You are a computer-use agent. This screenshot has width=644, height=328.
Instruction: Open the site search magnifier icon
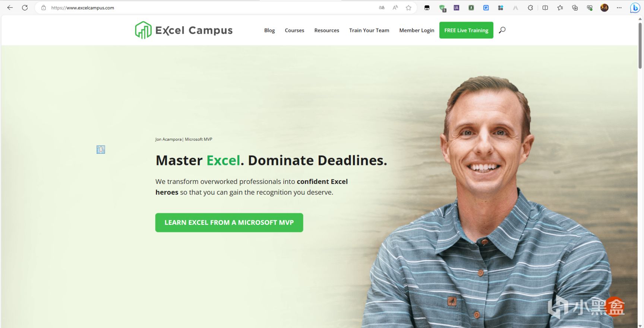(x=502, y=30)
